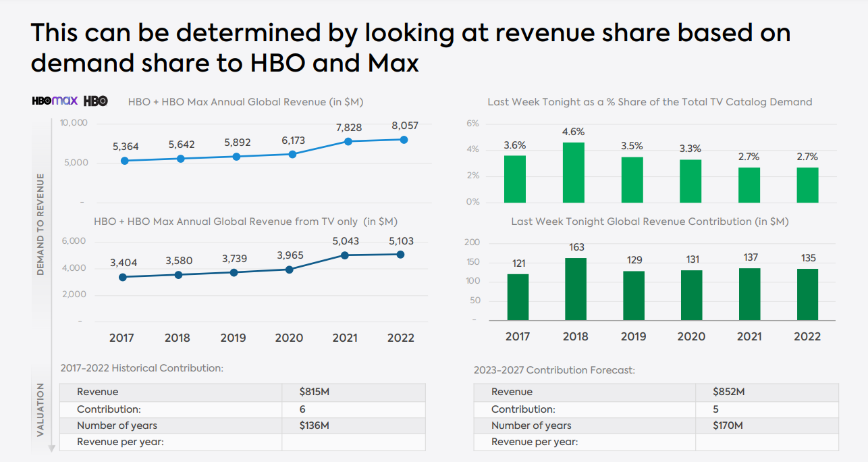The height and width of the screenshot is (462, 868).
Task: Click the $852M table cell
Action: point(767,392)
